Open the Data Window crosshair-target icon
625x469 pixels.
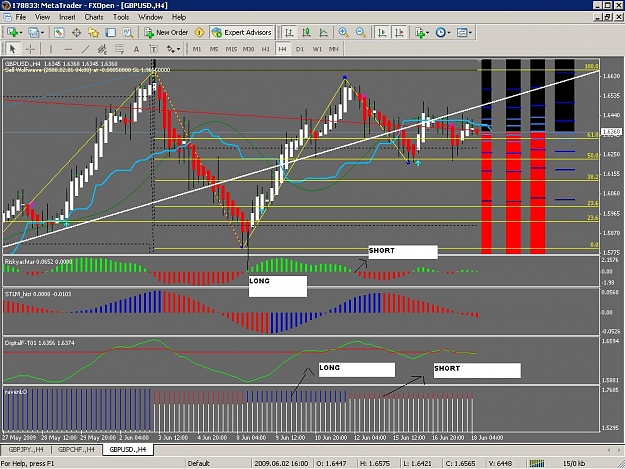(x=76, y=33)
